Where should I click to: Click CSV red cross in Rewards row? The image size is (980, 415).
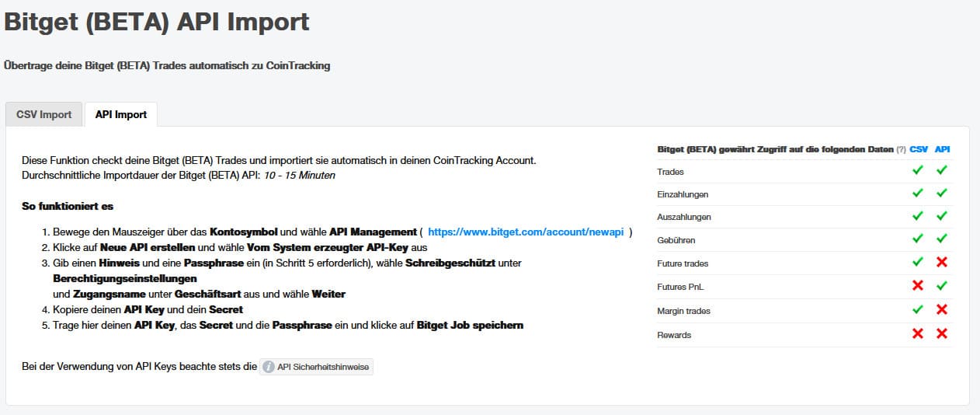click(x=918, y=333)
